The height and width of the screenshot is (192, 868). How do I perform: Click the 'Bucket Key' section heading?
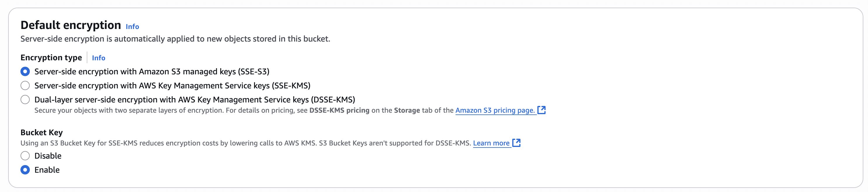41,132
